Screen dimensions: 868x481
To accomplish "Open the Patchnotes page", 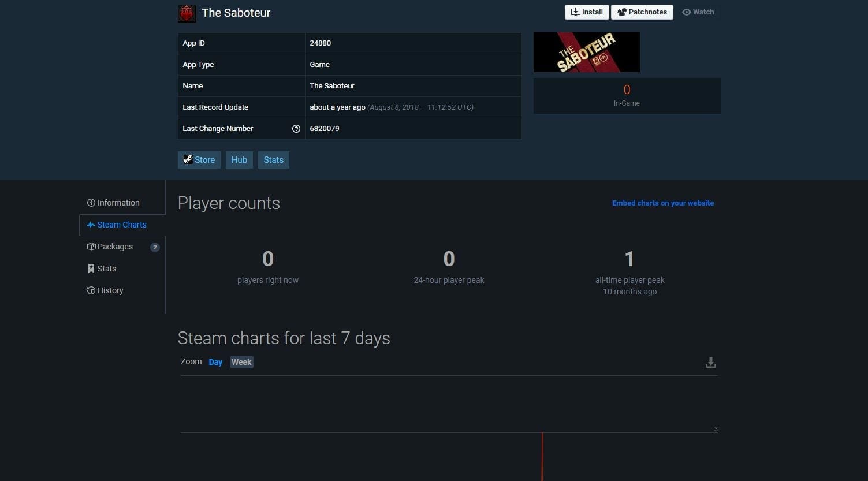I will coord(642,12).
